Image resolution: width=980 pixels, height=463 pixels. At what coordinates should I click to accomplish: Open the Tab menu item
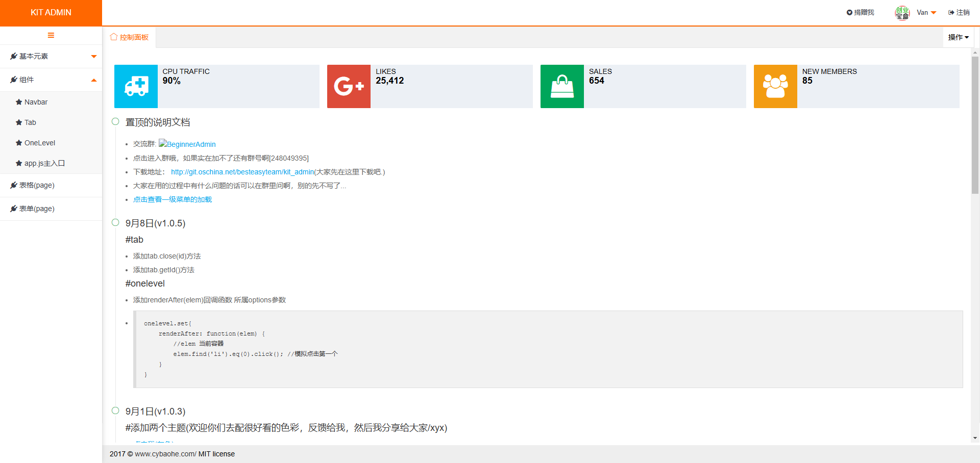(x=51, y=122)
